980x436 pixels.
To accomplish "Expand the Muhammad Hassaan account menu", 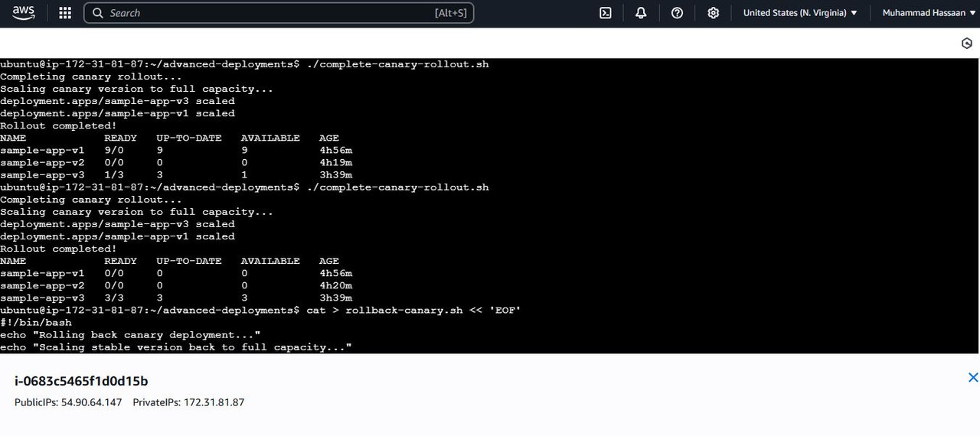I will [x=929, y=13].
